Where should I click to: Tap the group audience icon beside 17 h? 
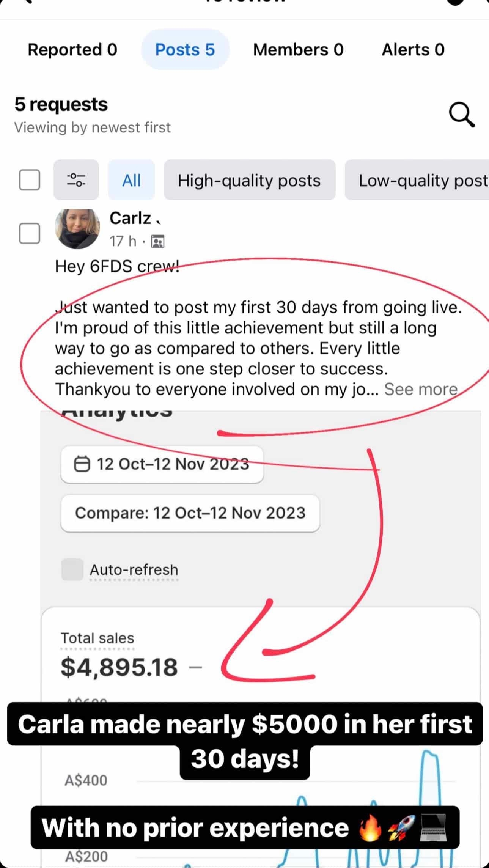click(x=157, y=241)
